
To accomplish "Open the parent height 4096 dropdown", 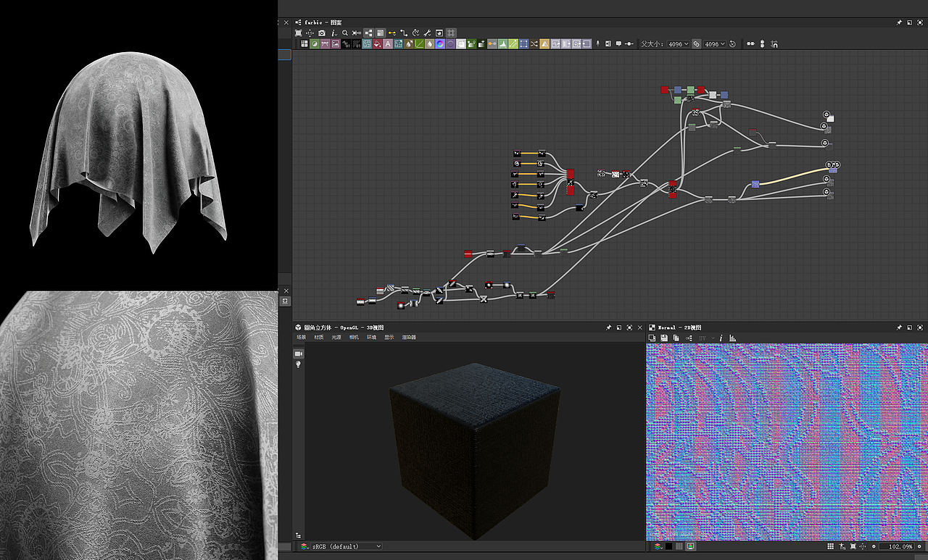I will pos(714,44).
